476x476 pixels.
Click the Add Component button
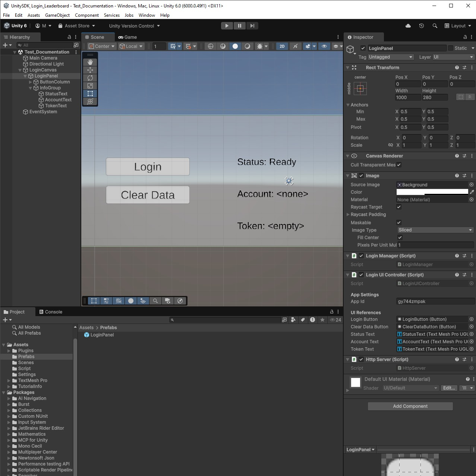(x=410, y=406)
